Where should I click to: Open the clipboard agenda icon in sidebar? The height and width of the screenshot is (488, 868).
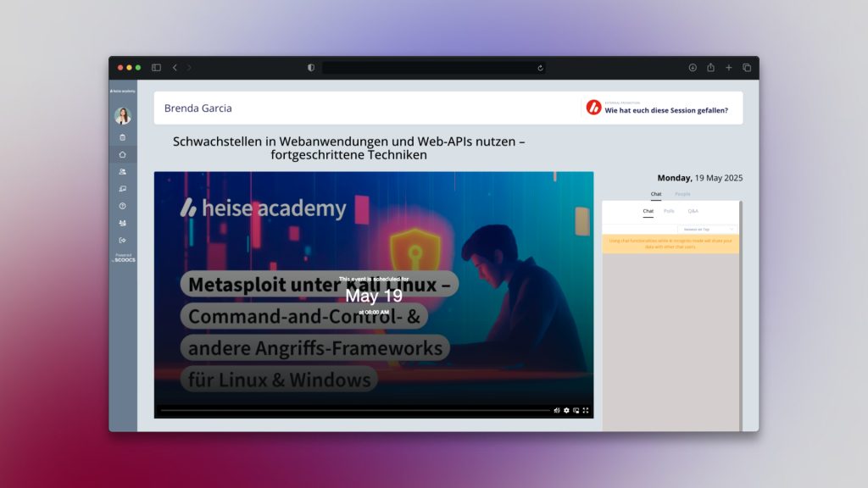click(x=122, y=137)
